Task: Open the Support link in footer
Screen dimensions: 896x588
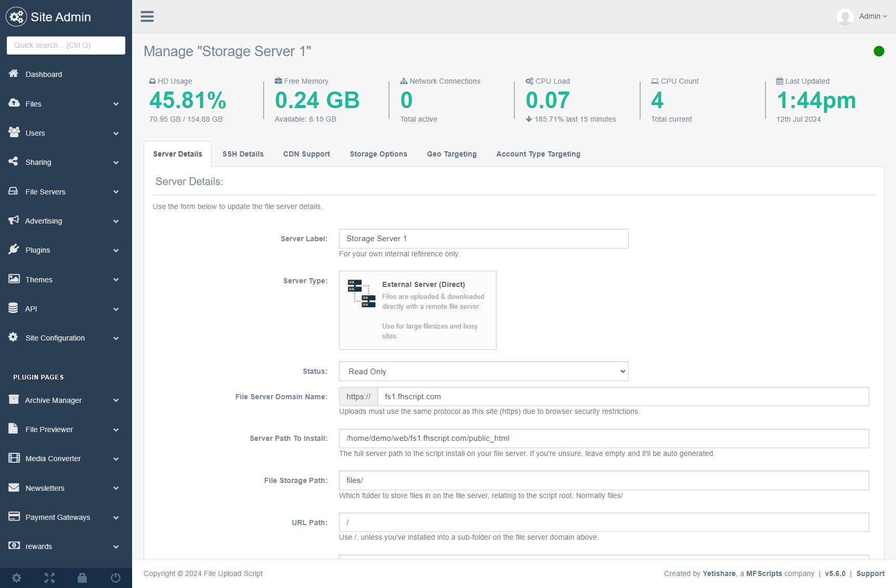Action: click(870, 573)
